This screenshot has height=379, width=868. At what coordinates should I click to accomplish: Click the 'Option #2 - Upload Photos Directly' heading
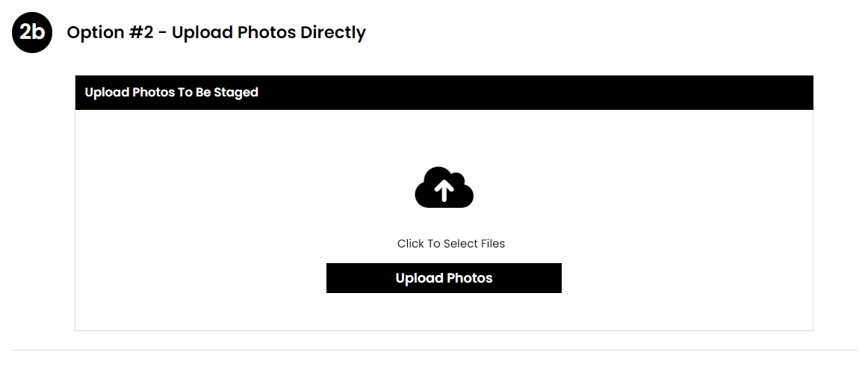point(217,33)
